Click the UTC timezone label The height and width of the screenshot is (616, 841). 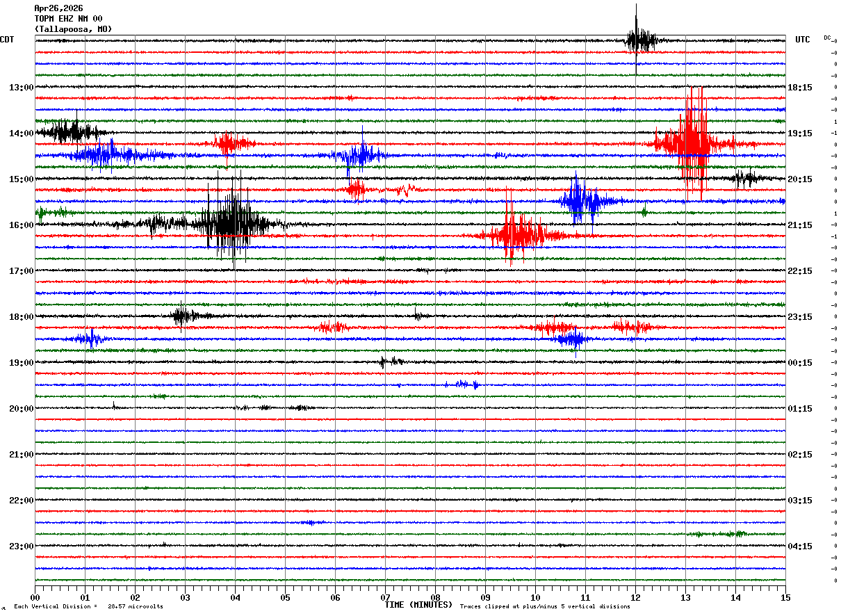click(803, 40)
